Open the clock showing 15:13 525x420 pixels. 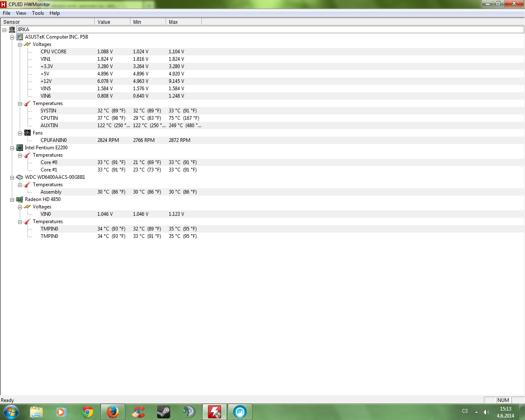[x=505, y=412]
